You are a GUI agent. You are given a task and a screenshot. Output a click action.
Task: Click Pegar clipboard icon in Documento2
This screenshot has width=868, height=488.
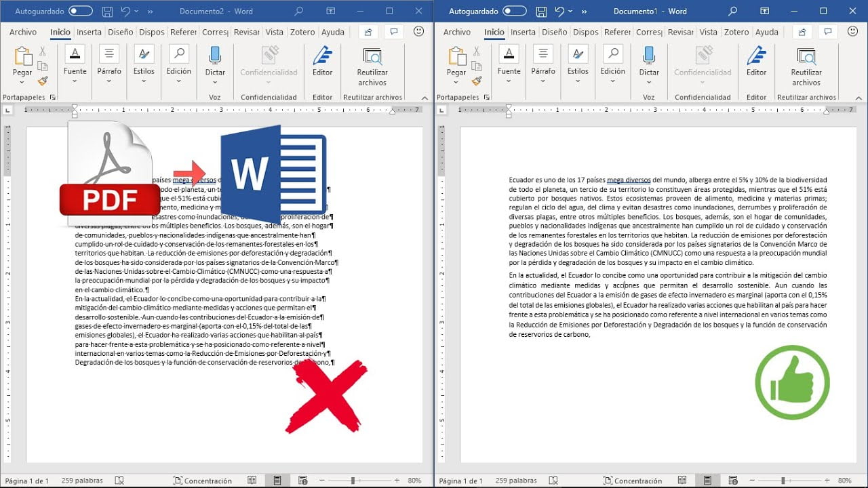pyautogui.click(x=22, y=56)
